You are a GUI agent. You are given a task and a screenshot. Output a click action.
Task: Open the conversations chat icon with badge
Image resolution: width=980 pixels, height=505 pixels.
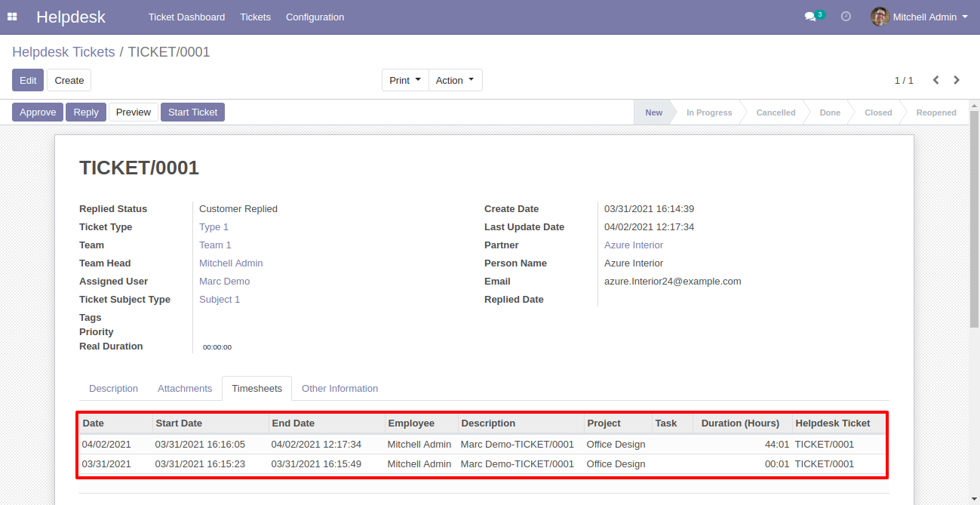click(x=813, y=16)
